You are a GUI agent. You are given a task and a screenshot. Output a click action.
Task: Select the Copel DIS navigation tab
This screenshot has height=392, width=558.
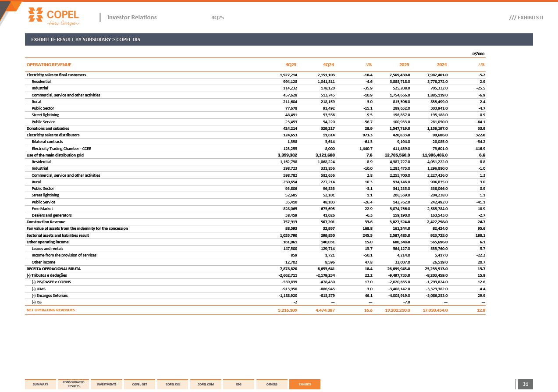click(x=173, y=385)
